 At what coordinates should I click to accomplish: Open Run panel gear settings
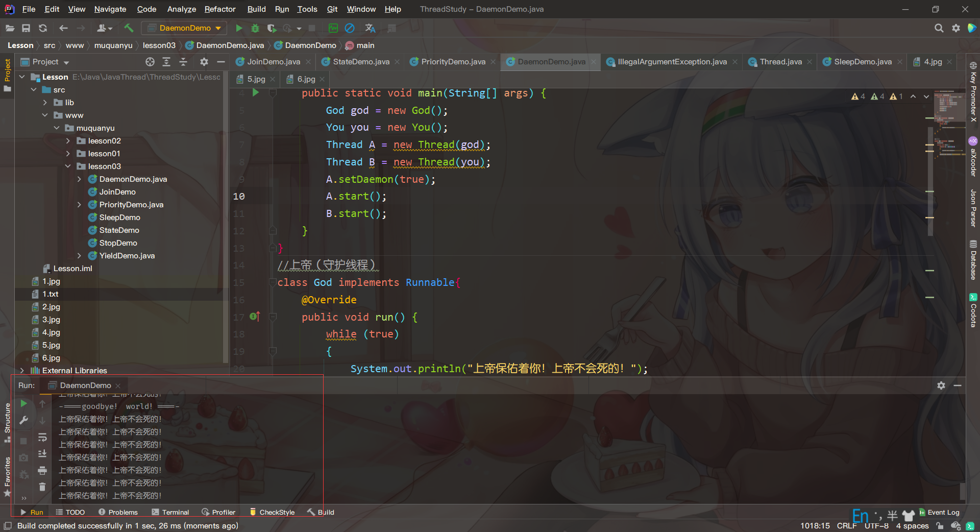941,385
